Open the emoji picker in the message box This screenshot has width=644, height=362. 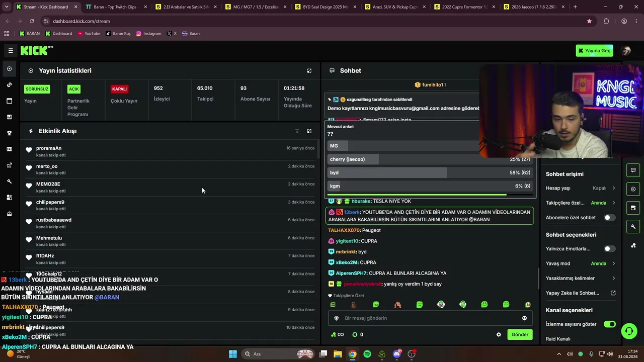pyautogui.click(x=524, y=318)
